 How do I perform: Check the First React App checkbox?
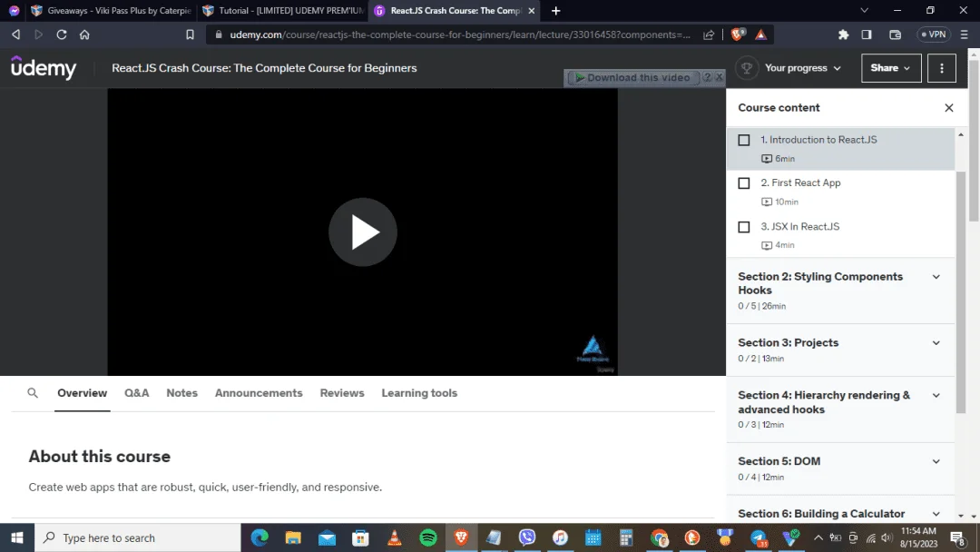(x=744, y=183)
